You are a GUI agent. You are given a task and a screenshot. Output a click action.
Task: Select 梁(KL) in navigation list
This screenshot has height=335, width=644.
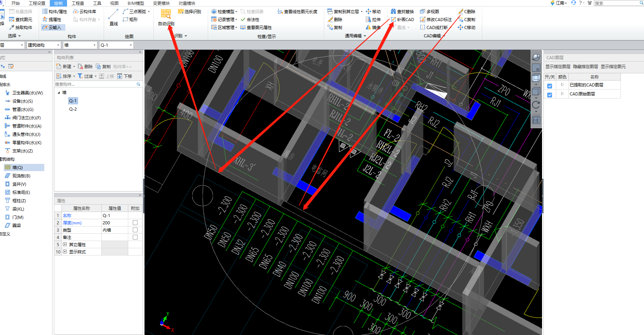pyautogui.click(x=18, y=209)
